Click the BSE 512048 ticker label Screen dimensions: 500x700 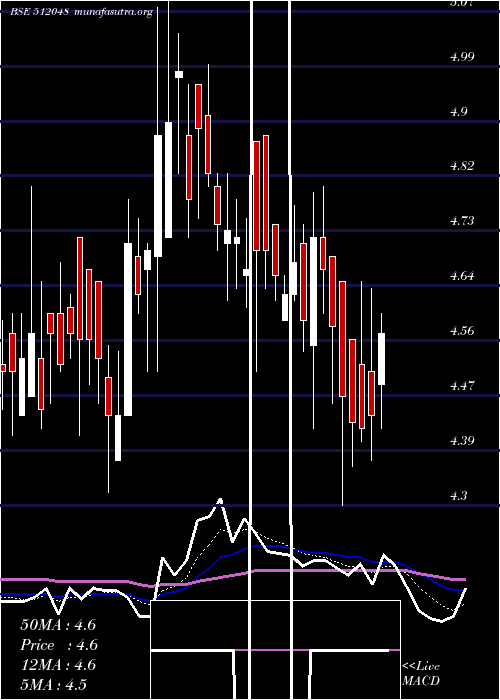click(40, 12)
